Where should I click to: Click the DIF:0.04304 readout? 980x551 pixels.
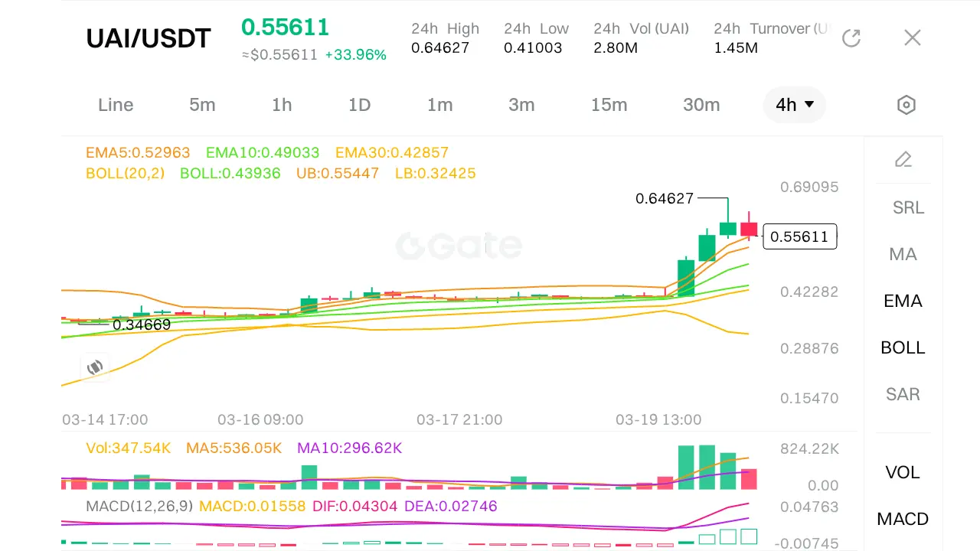tap(354, 506)
